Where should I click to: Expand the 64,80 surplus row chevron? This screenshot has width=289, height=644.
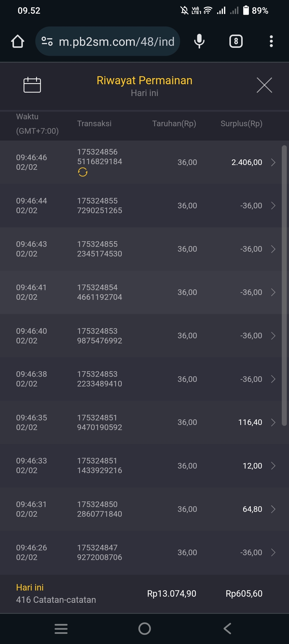273,509
